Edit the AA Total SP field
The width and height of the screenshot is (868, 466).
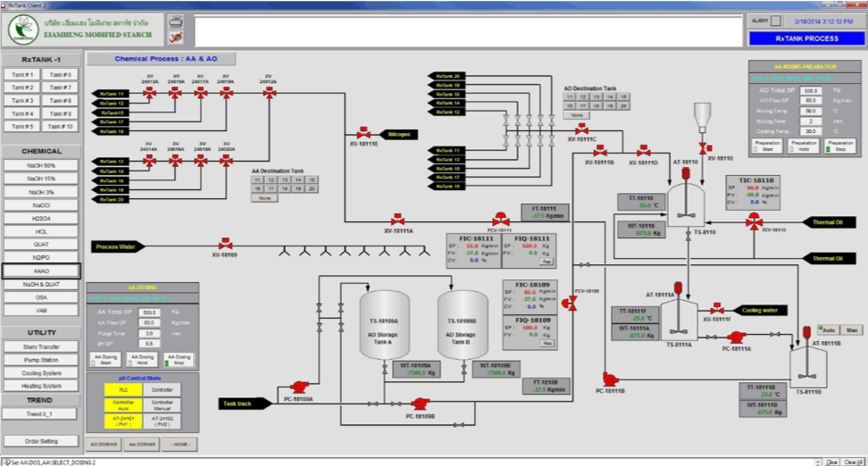pyautogui.click(x=149, y=312)
